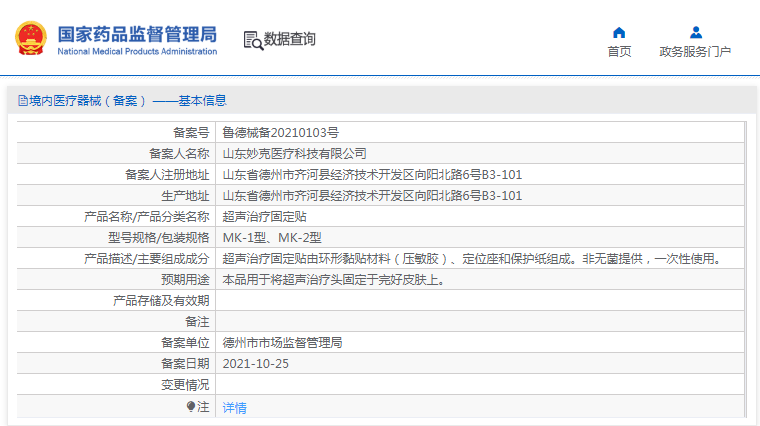Select the 备注 label
This screenshot has height=426, width=760.
coord(197,322)
